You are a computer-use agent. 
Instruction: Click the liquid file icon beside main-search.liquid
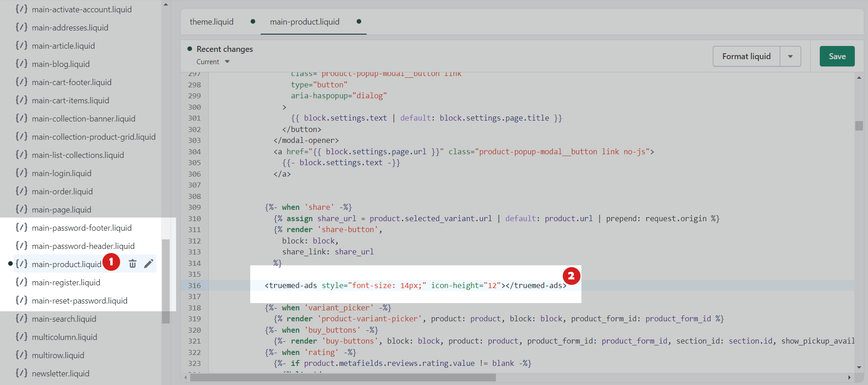(21, 319)
